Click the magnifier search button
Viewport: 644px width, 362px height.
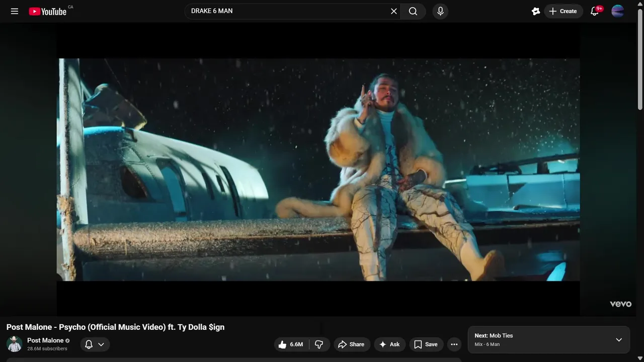pos(413,11)
